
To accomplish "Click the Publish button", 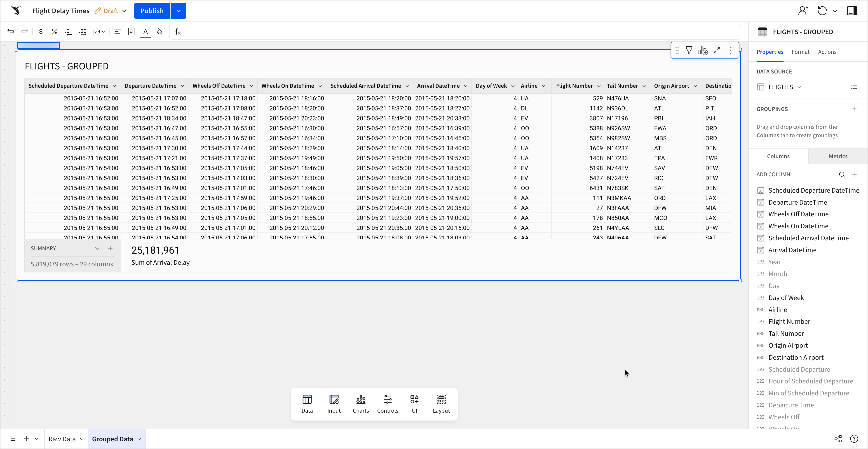I will tap(152, 11).
